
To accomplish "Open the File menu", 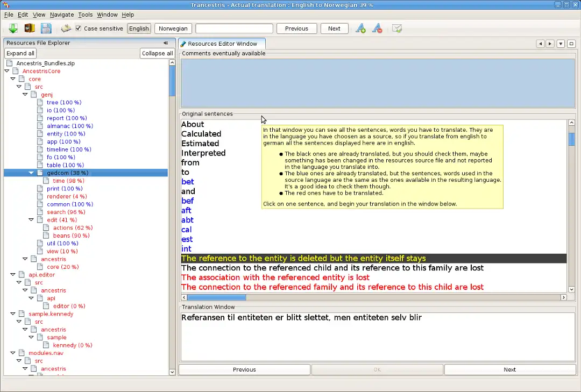I will (9, 15).
